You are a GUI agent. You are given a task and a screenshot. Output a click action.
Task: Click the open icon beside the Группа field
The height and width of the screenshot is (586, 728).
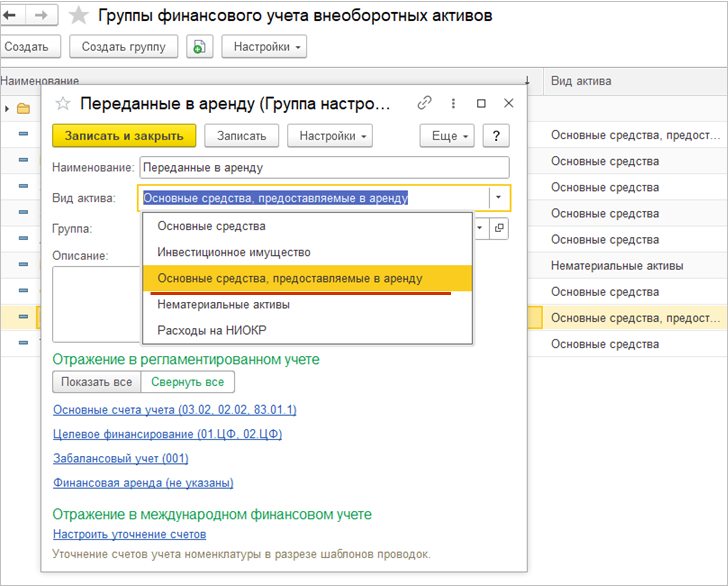[500, 228]
